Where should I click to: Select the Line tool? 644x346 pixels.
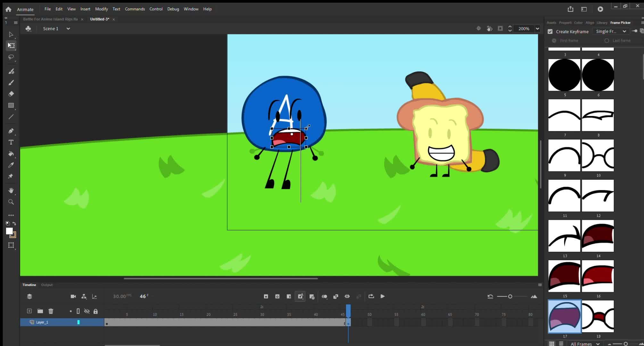click(11, 117)
